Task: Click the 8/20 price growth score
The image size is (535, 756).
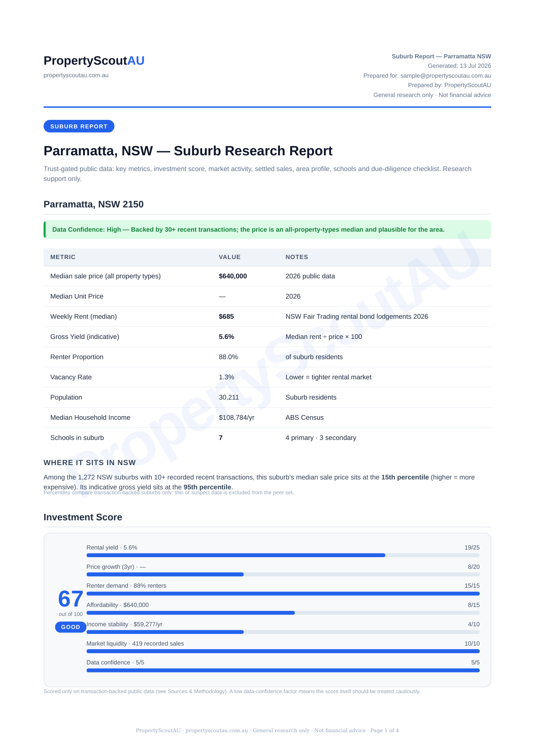Action: (474, 567)
